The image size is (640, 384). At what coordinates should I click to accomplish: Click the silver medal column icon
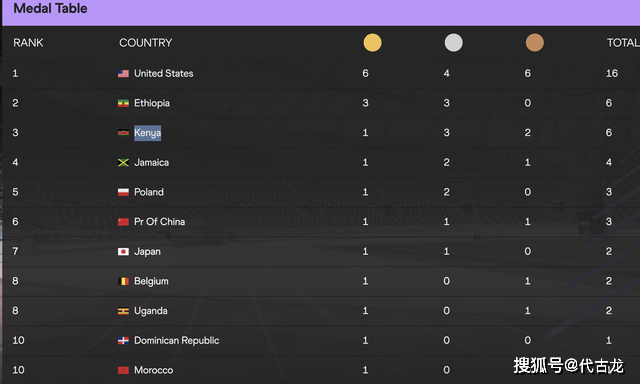coord(453,42)
